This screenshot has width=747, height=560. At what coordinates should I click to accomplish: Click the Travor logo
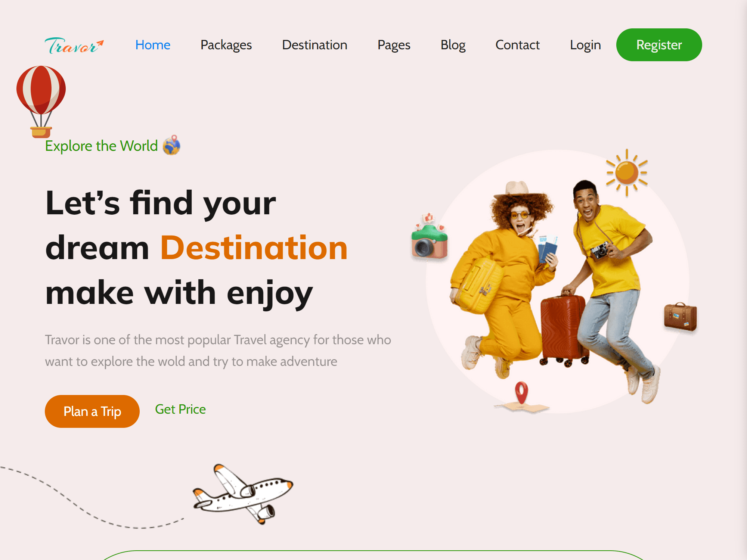pyautogui.click(x=74, y=45)
